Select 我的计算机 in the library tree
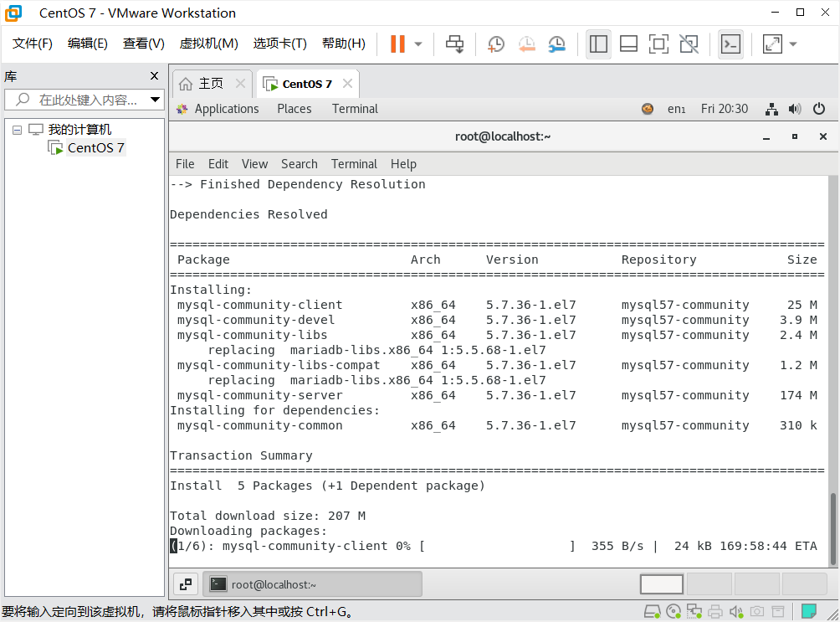 [x=79, y=129]
